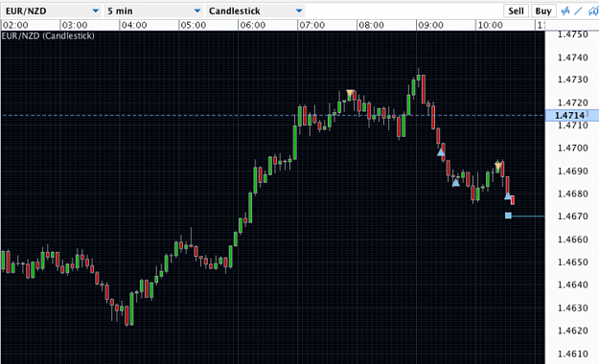Click the 1.4640 price axis label

pyautogui.click(x=572, y=284)
